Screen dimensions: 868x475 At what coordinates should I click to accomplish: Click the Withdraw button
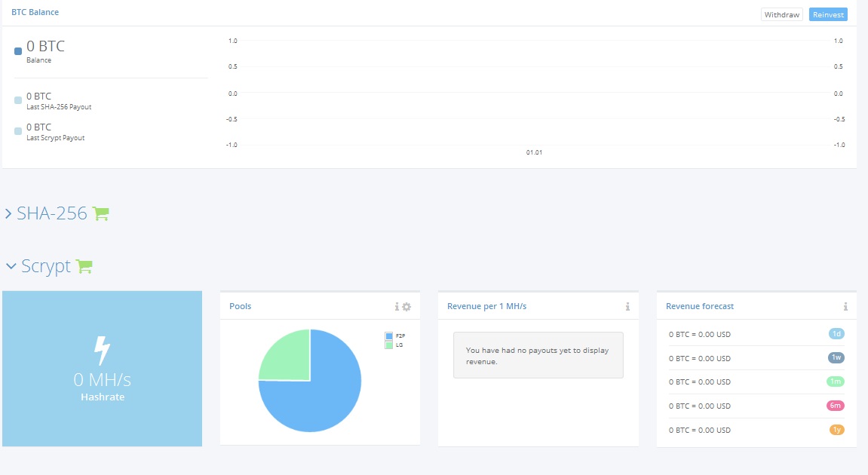tap(781, 15)
